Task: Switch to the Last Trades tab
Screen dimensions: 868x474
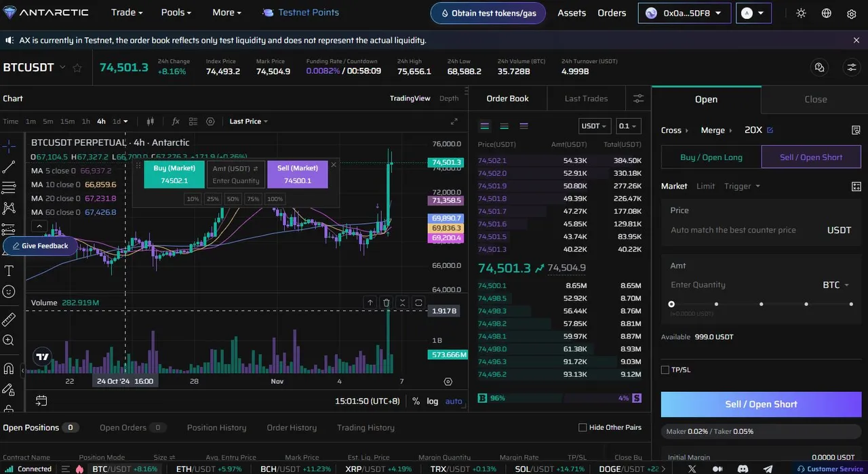Action: [586, 98]
